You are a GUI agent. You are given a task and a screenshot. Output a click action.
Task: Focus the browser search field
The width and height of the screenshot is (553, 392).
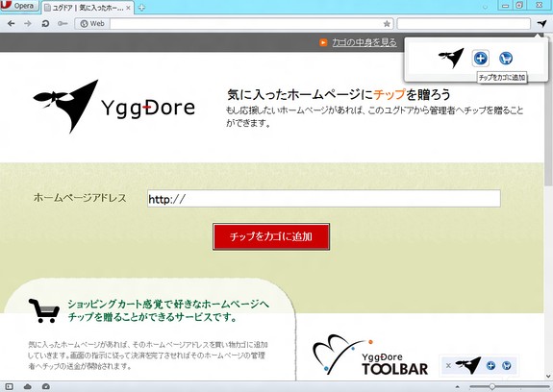464,24
